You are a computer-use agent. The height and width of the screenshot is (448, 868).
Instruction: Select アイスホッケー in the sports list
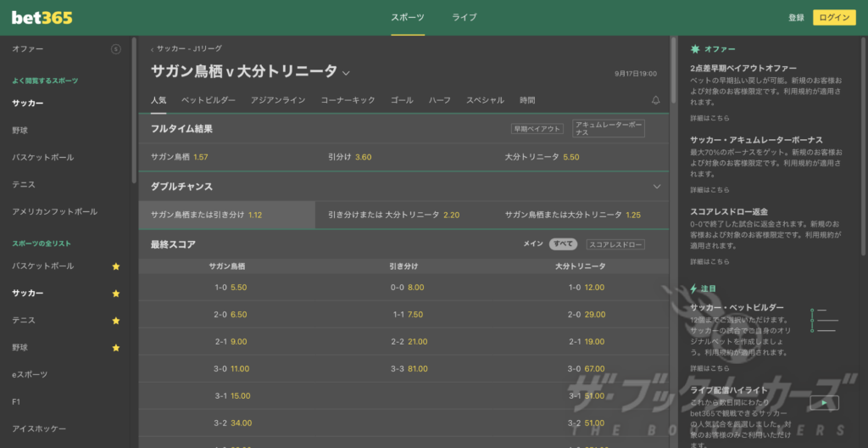click(39, 429)
